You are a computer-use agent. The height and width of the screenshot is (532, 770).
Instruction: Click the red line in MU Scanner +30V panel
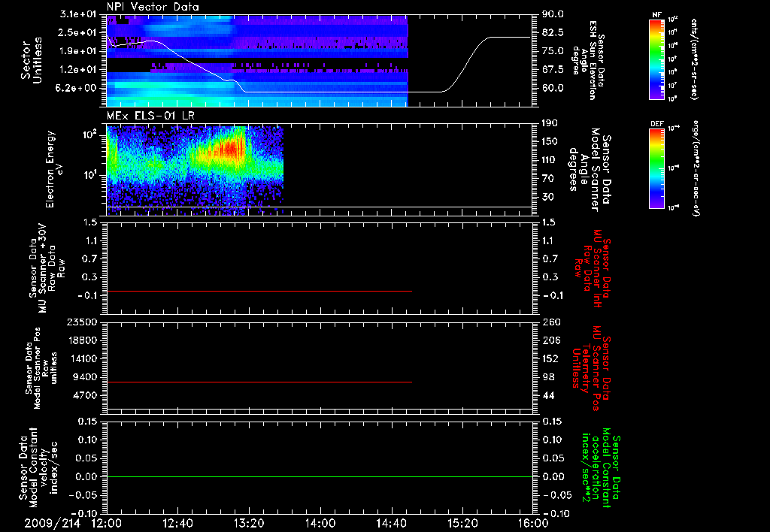(x=259, y=292)
